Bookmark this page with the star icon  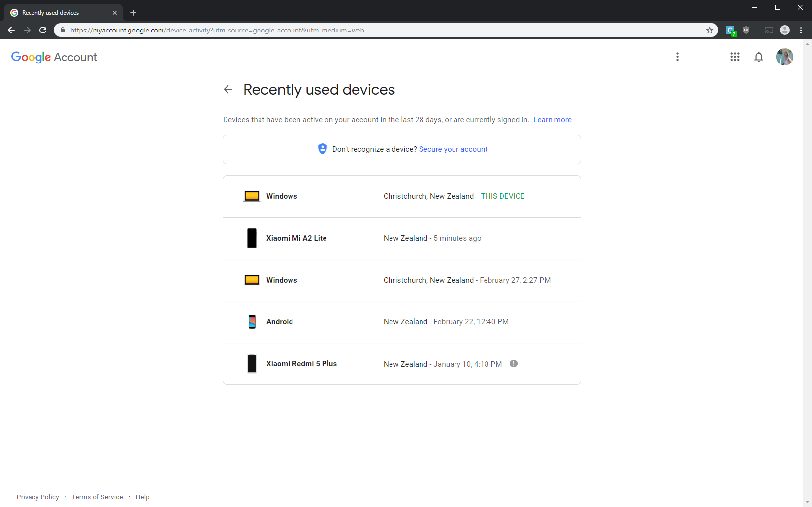click(709, 30)
